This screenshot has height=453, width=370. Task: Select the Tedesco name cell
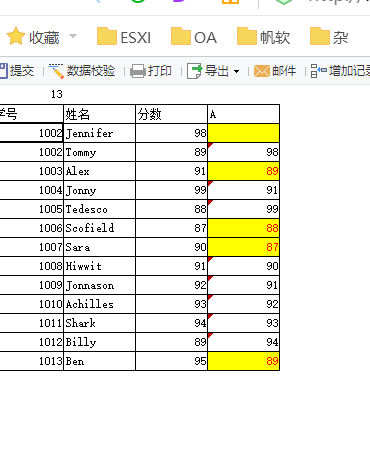(99, 209)
